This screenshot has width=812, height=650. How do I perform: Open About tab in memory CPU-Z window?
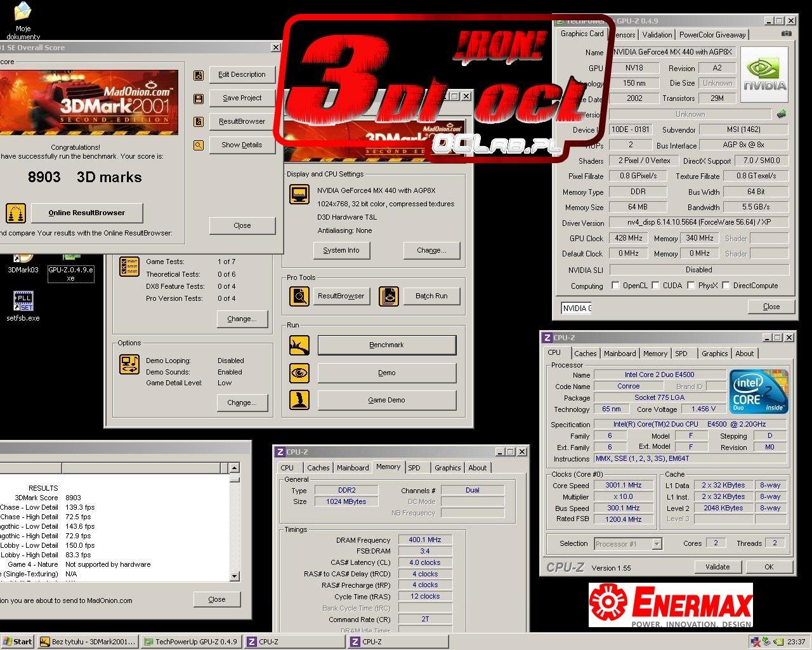(478, 468)
